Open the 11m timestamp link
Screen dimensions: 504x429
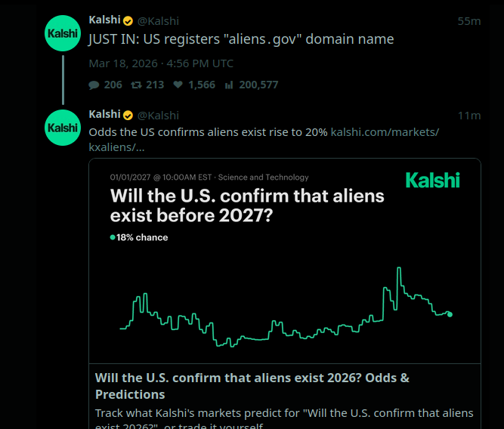[469, 116]
